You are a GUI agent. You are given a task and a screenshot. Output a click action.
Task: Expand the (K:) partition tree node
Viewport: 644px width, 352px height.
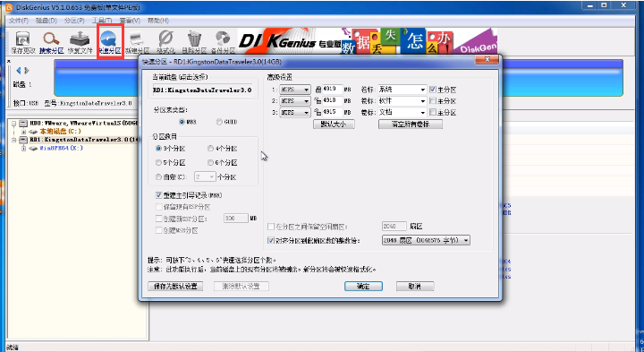[x=23, y=149]
